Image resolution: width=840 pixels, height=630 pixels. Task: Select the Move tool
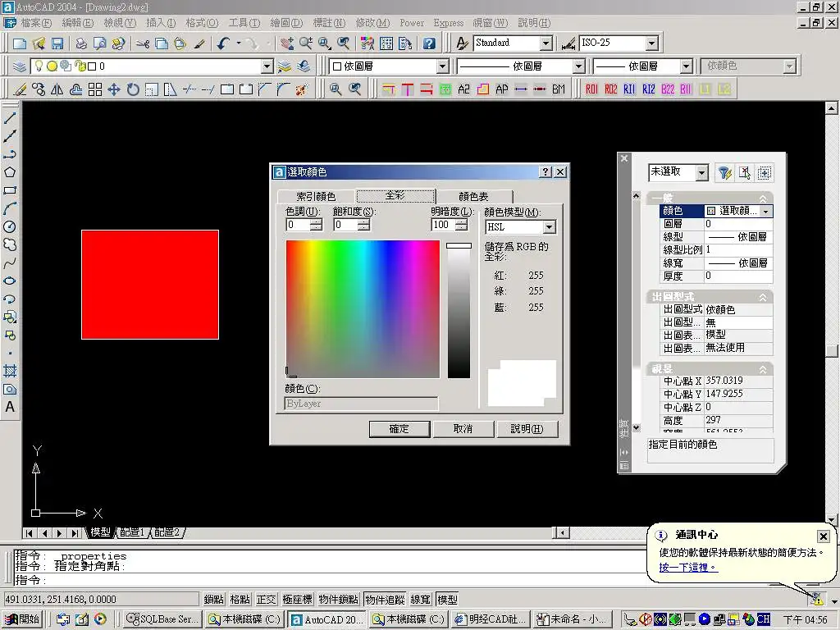113,89
